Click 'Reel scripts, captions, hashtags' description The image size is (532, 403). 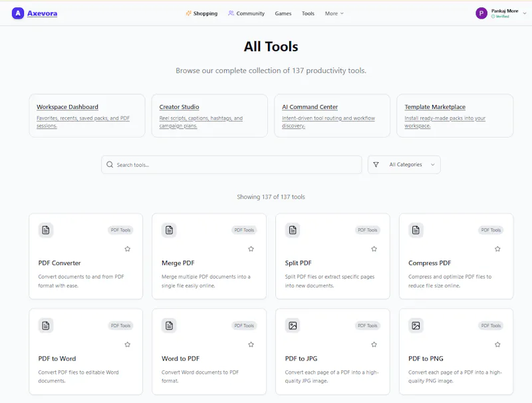(x=201, y=122)
